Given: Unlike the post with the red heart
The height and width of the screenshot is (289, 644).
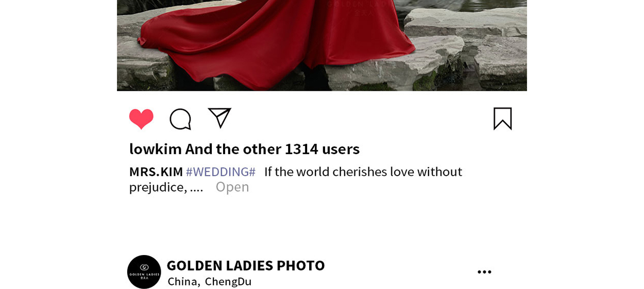Looking at the screenshot, I should (x=141, y=119).
